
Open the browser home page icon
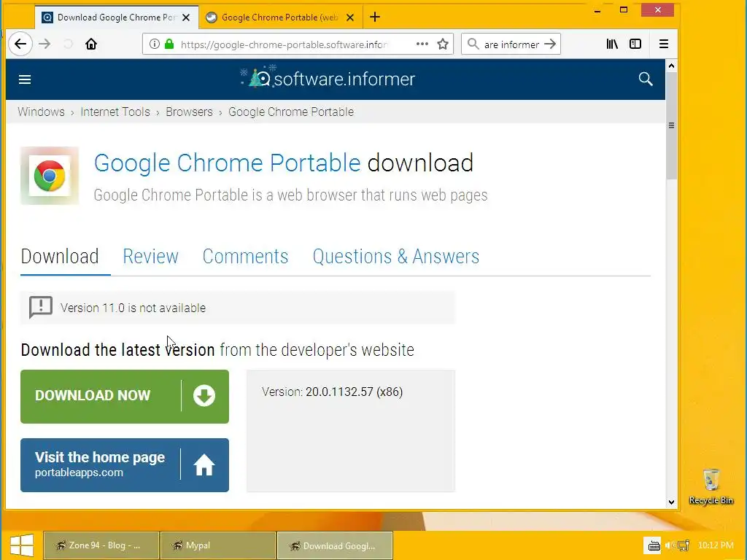tap(91, 44)
